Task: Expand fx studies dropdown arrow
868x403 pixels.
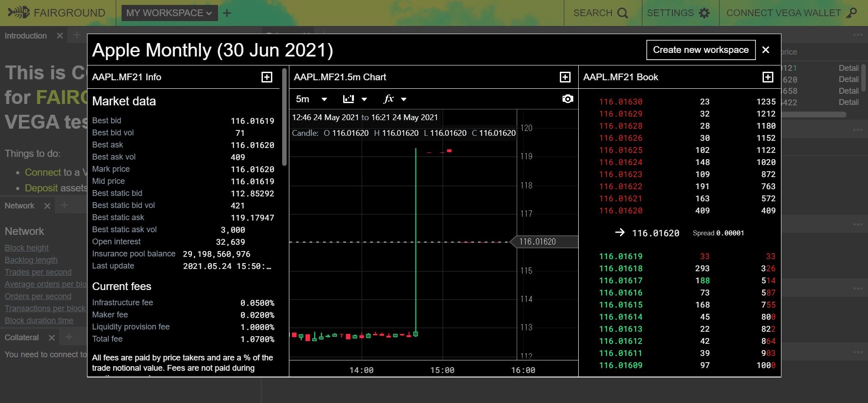Action: (x=404, y=100)
